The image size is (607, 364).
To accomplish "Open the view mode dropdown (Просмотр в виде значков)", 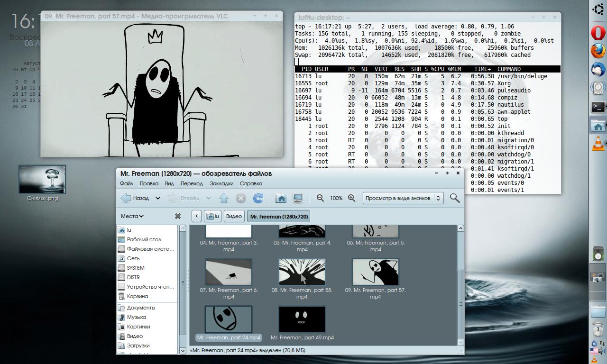I will 404,198.
